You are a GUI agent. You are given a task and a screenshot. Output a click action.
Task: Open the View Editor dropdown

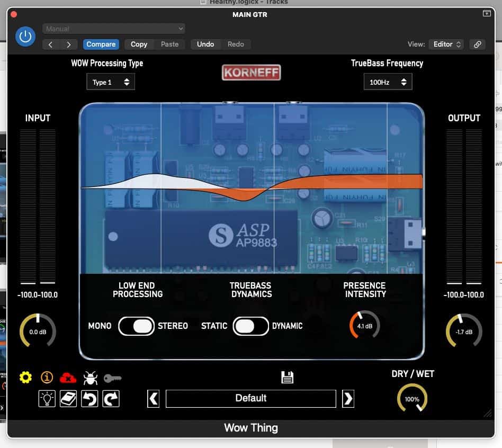(x=446, y=44)
